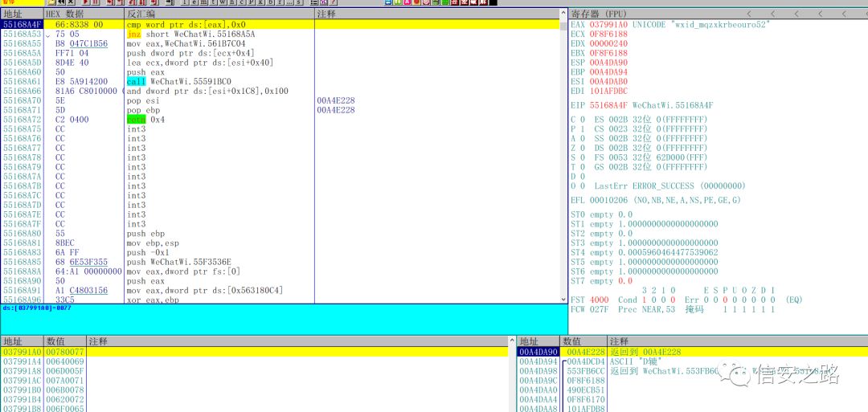Click the Restart program rewind toolbar icon
Viewport: 868px width, 412px height.
(61, 2)
